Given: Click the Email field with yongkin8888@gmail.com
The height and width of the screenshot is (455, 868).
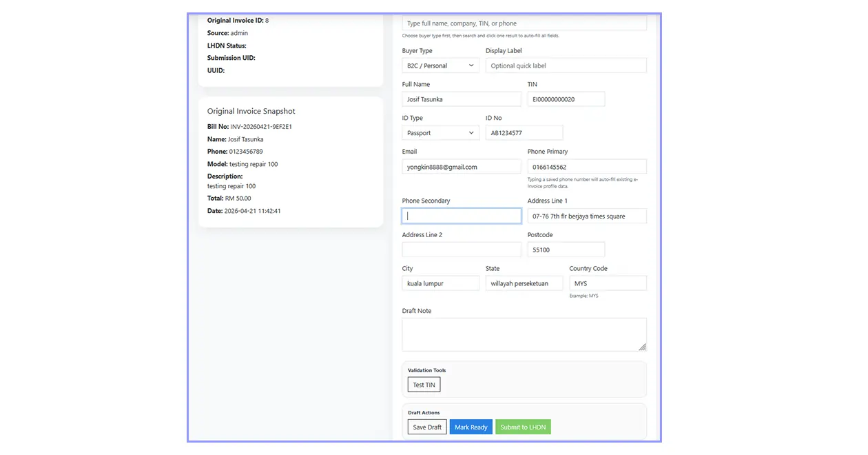Looking at the screenshot, I should tap(461, 166).
